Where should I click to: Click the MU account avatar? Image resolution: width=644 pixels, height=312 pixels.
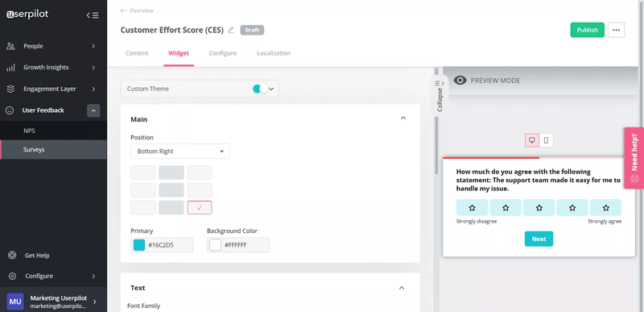coord(15,302)
